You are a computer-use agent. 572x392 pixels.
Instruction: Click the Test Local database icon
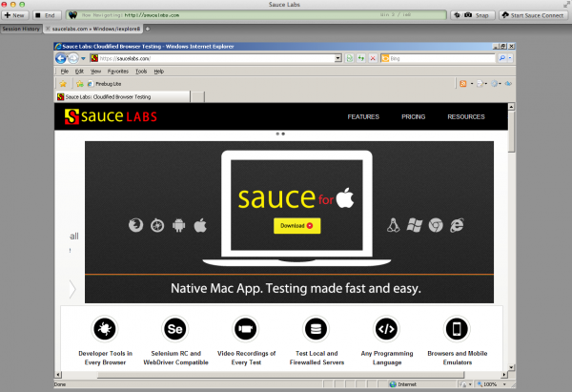[x=316, y=329]
